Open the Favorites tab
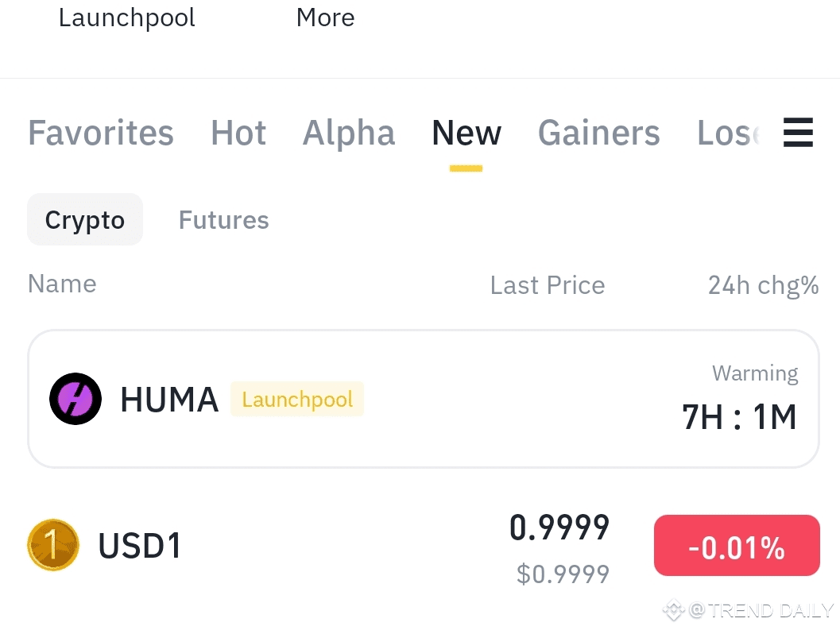Viewport: 840px width, 630px height. 100,133
